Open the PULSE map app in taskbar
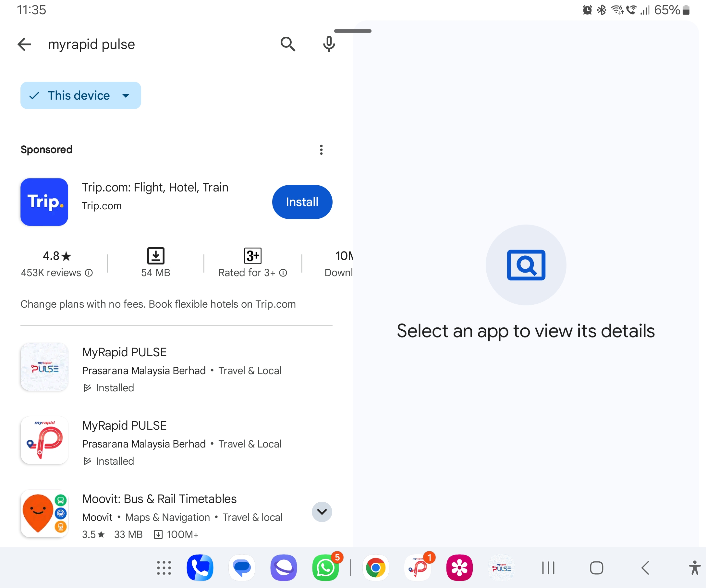This screenshot has width=706, height=588. pyautogui.click(x=501, y=568)
